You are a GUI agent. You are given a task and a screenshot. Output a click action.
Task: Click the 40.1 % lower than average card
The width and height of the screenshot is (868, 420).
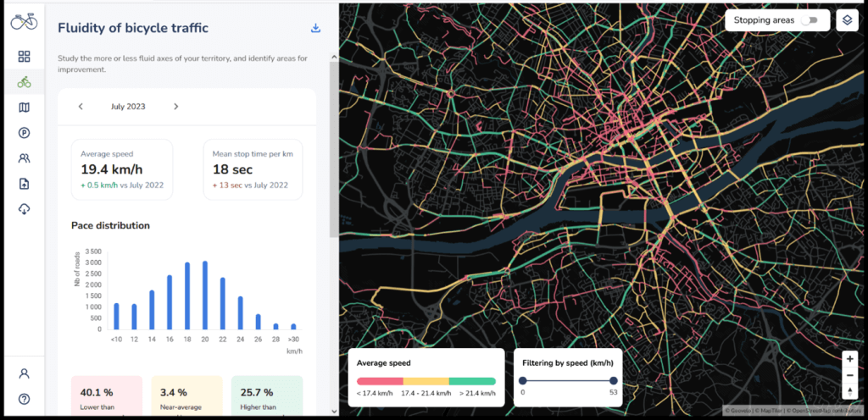point(107,395)
